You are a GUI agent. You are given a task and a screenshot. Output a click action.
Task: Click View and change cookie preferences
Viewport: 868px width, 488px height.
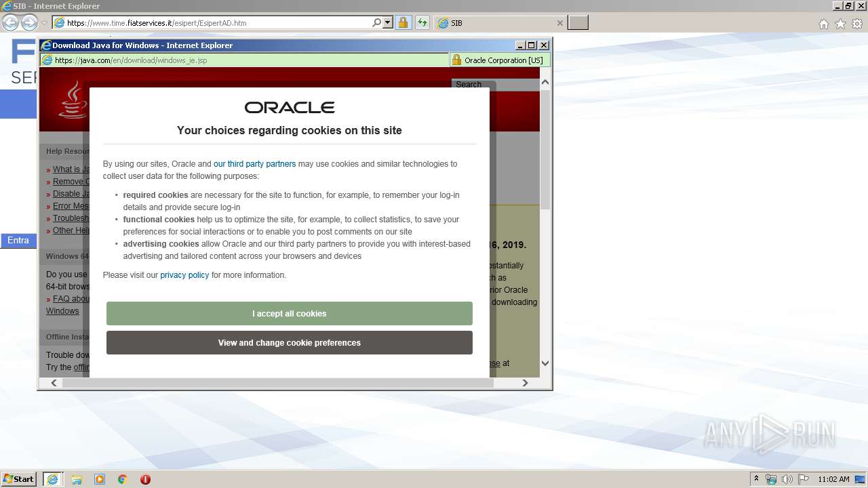pyautogui.click(x=290, y=343)
